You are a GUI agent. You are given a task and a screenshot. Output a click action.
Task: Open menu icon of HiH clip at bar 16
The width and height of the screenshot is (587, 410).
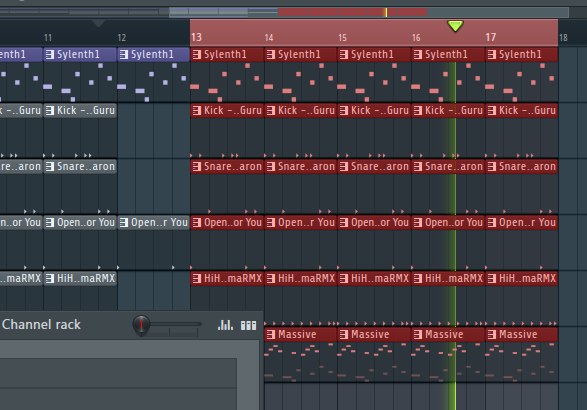click(417, 278)
